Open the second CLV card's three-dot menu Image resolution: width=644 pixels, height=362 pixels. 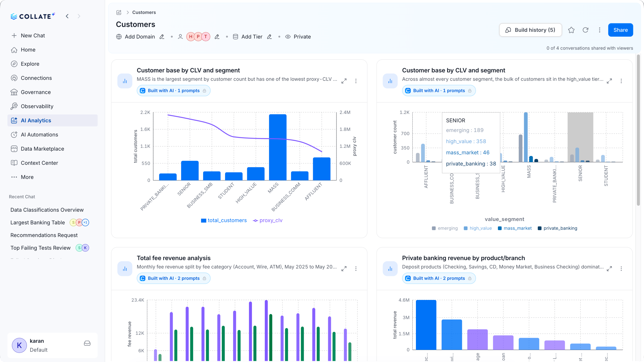click(621, 81)
